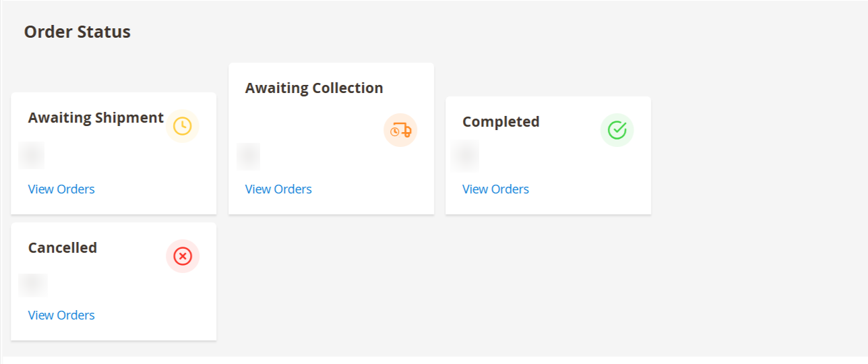Click the orange delivery truck icon
The height and width of the screenshot is (364, 868).
coord(401,130)
